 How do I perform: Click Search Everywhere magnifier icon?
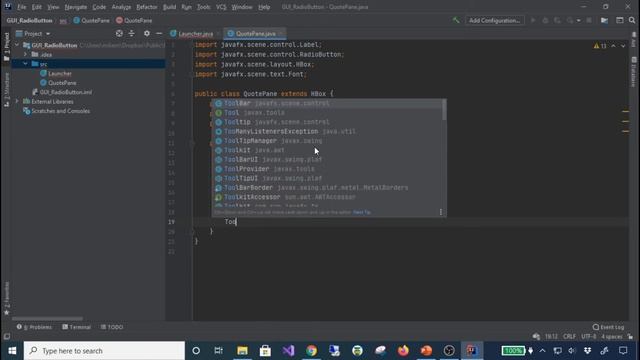pyautogui.click(x=632, y=20)
